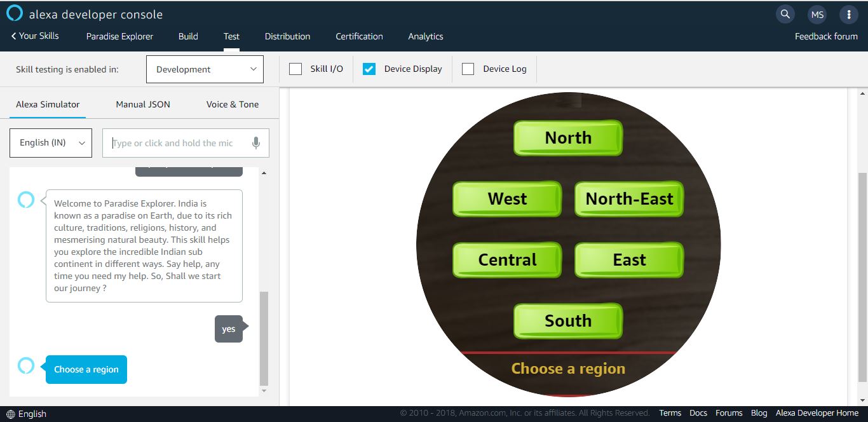Viewport: 868px width, 422px height.
Task: Click the device display vertical scrollbar thumb
Action: (x=862, y=276)
